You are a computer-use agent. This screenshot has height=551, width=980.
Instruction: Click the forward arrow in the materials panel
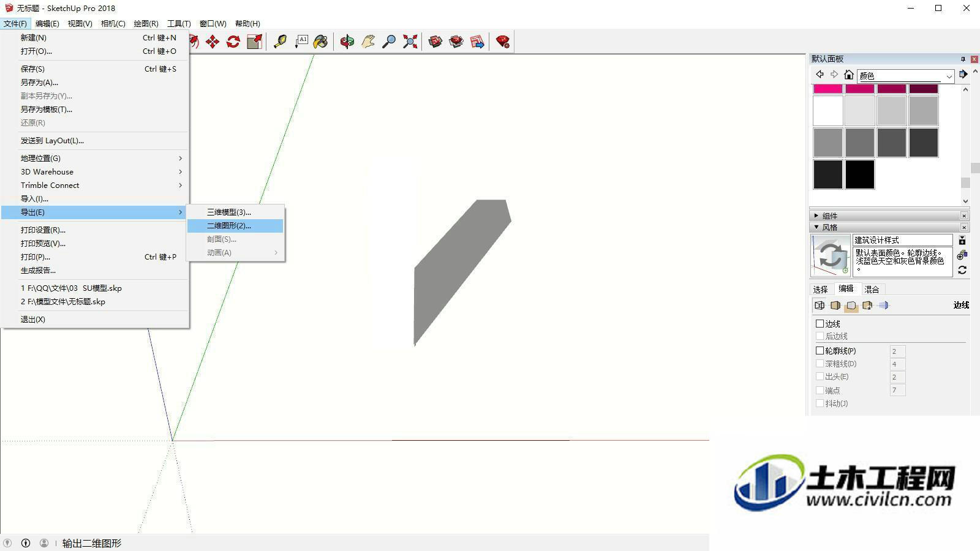[x=834, y=75]
